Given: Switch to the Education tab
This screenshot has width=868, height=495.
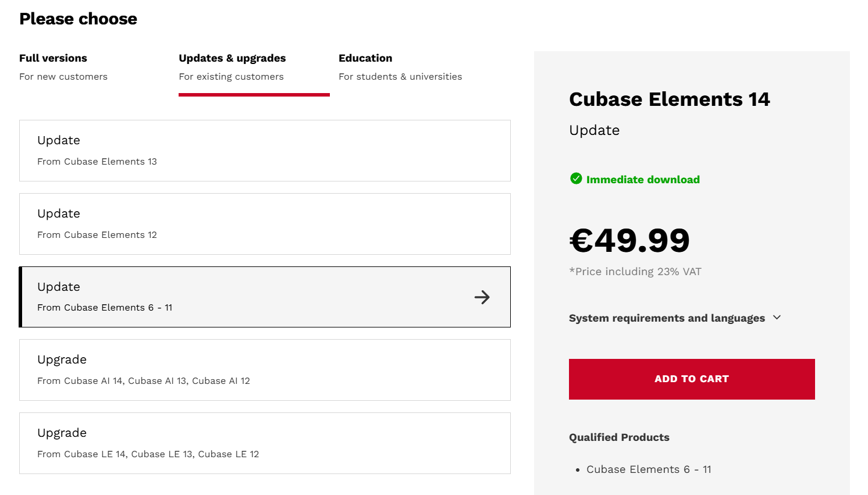Looking at the screenshot, I should [400, 66].
